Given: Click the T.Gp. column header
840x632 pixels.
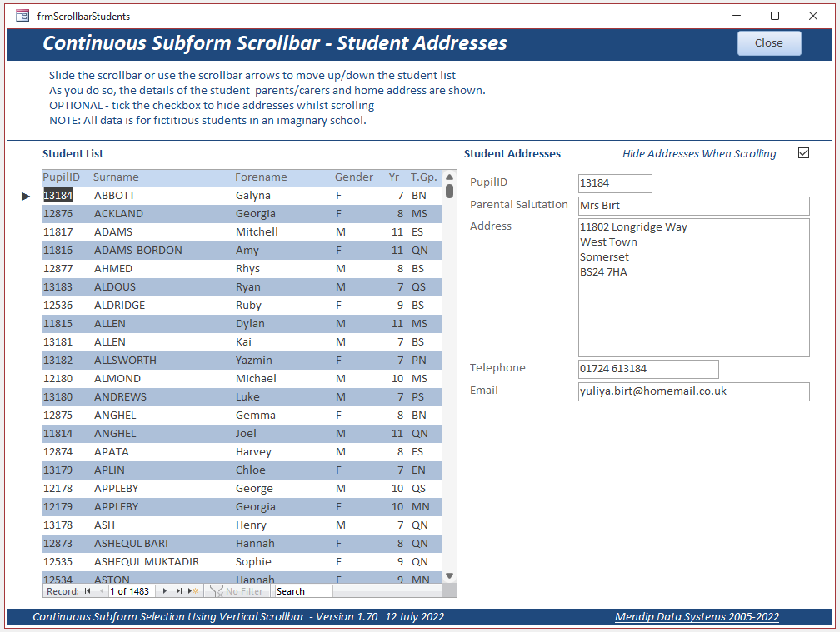Looking at the screenshot, I should point(423,177).
